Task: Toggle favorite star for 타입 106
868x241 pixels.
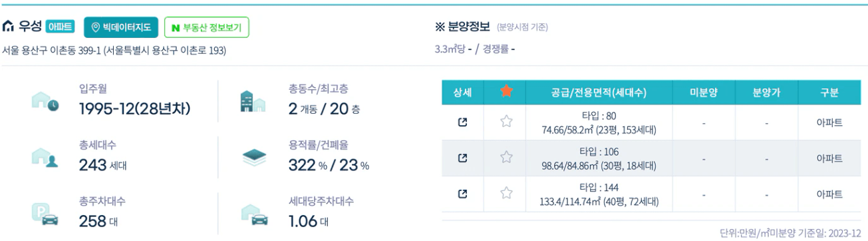Action: 507,158
